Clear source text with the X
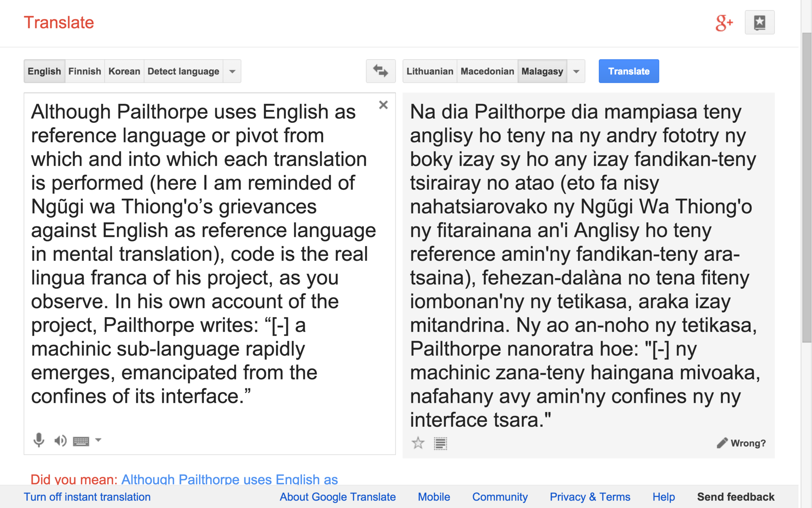 383,105
